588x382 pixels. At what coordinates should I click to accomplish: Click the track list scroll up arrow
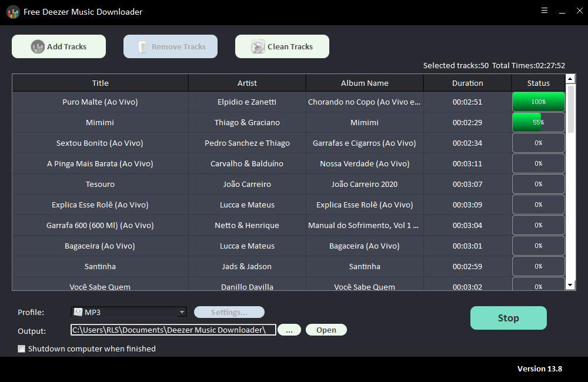(570, 79)
